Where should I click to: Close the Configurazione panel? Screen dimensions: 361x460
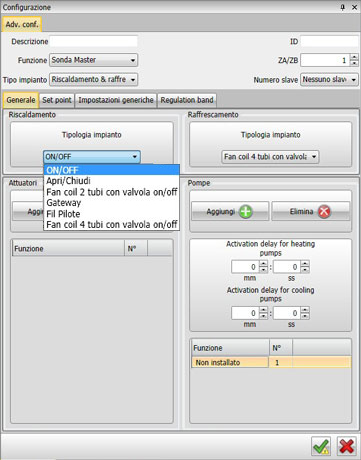(354, 7)
